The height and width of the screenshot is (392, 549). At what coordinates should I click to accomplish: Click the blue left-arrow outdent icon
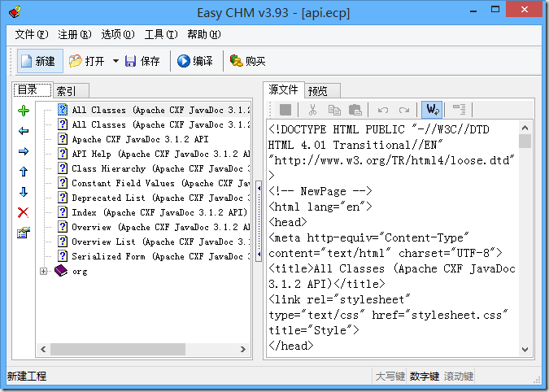(x=24, y=131)
